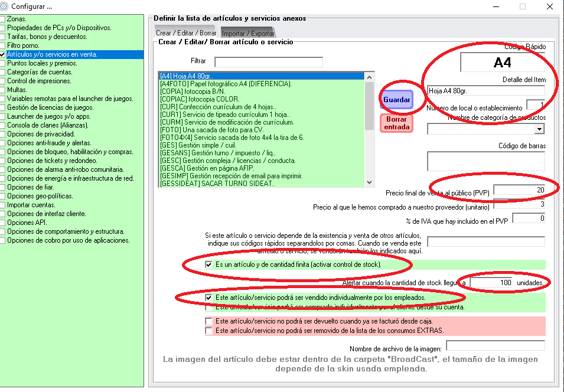The image size is (564, 392).
Task: Open Puntos locales y premios section
Action: (42, 63)
